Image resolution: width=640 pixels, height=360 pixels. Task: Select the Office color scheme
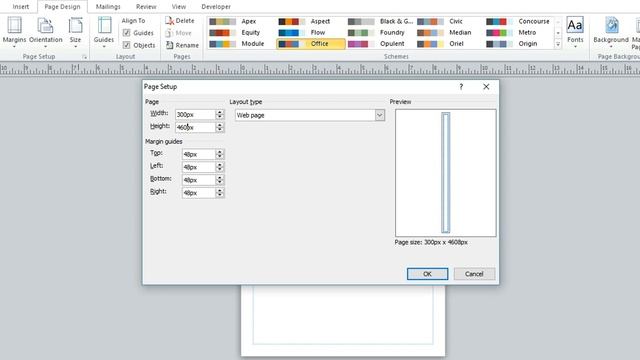[311, 44]
